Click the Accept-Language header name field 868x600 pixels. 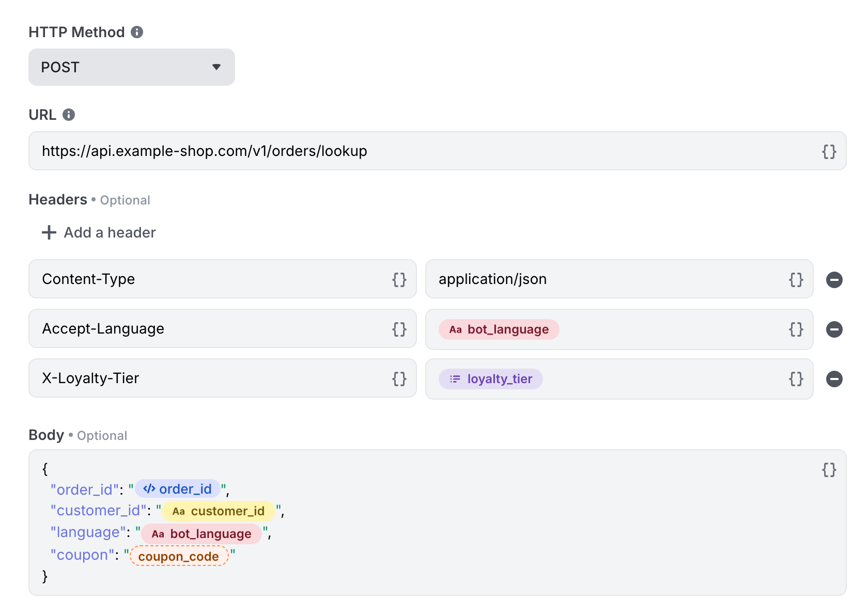pyautogui.click(x=223, y=328)
